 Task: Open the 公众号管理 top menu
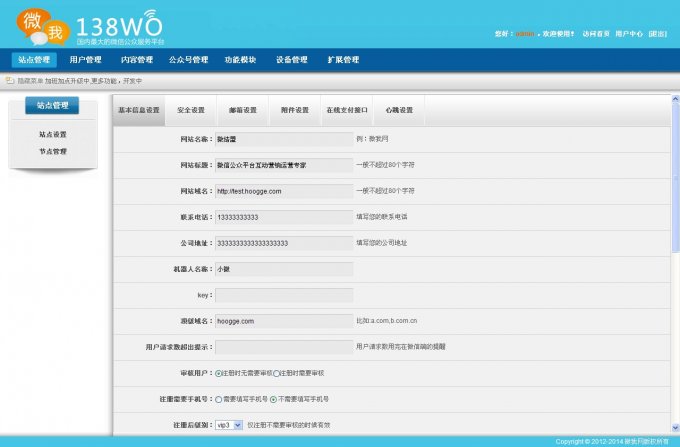[x=188, y=60]
